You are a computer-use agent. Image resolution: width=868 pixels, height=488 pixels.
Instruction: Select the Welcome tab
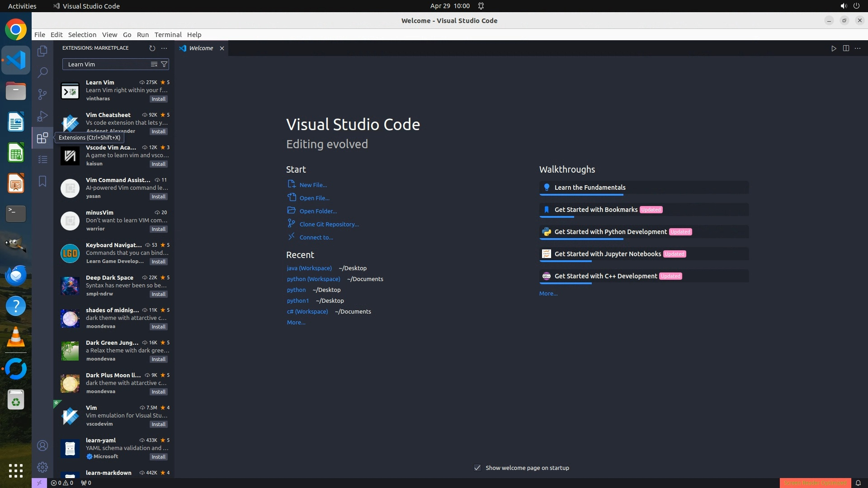click(x=201, y=48)
